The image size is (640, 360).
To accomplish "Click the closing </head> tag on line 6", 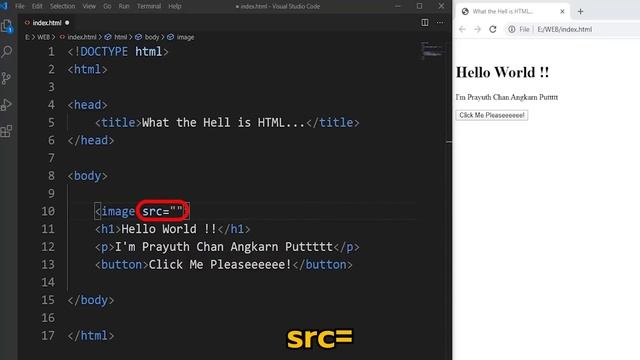I will point(91,140).
